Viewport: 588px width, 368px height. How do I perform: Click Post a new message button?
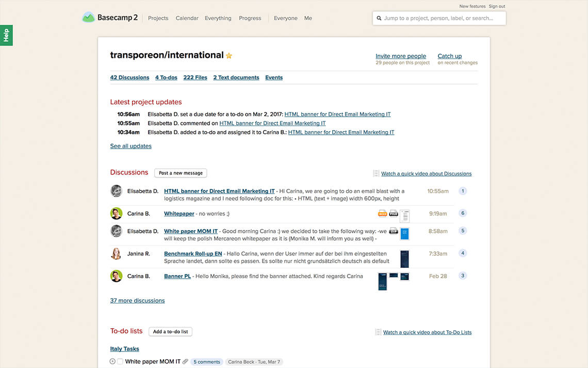181,173
